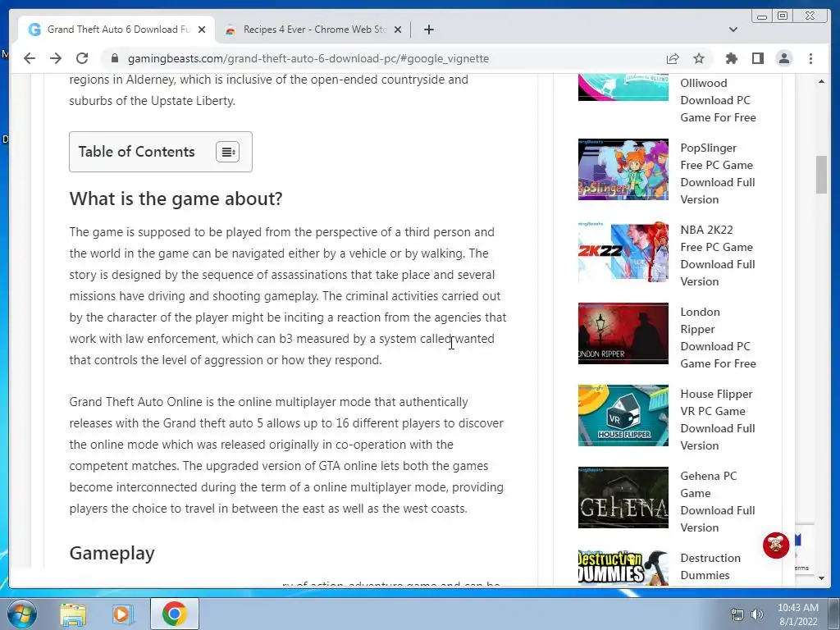Follow the NBA 2K22 Free PC Game link
Viewport: 840px width, 630px height.
(x=718, y=256)
